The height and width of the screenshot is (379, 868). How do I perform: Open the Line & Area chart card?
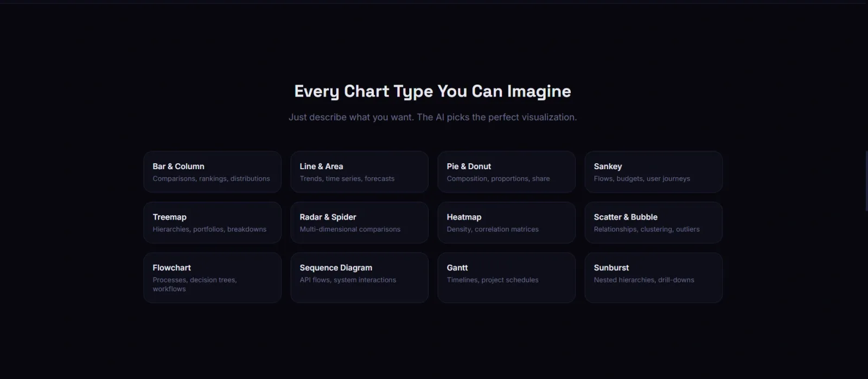click(x=359, y=172)
